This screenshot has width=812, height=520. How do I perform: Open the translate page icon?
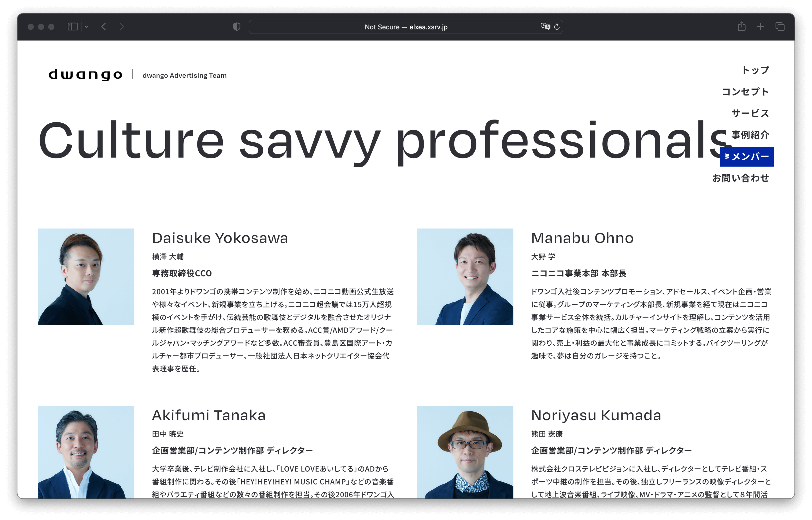545,26
